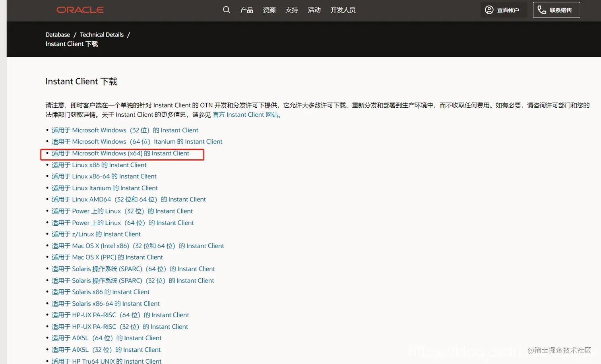The height and width of the screenshot is (364, 601).
Task: Open AIX5L (32 位) Instant Client link
Action: point(106,350)
